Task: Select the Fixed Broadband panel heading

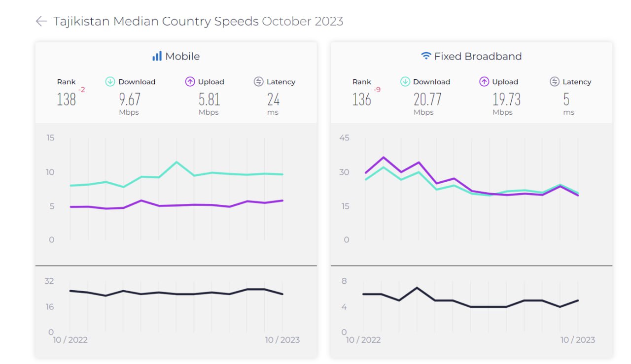Action: click(x=477, y=56)
